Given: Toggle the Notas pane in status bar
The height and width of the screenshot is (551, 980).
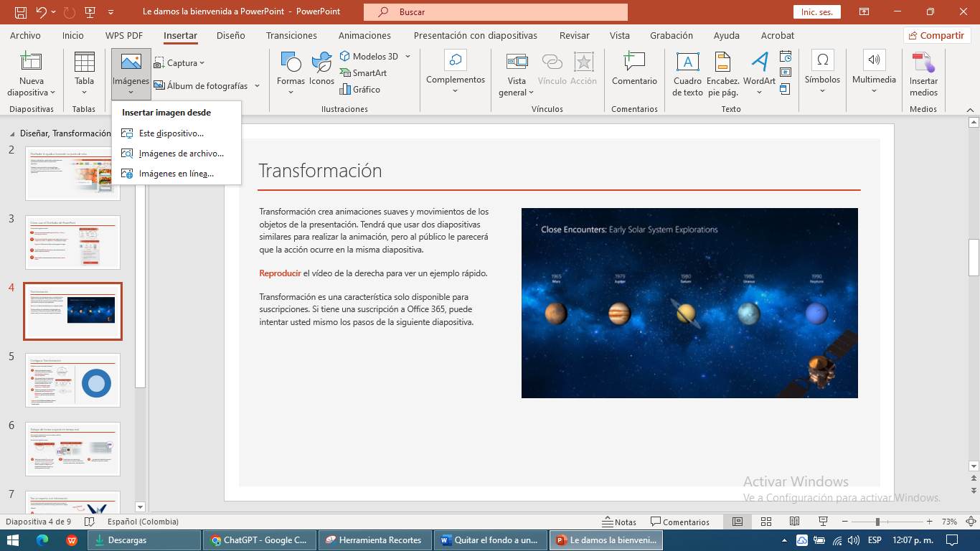Looking at the screenshot, I should click(619, 522).
